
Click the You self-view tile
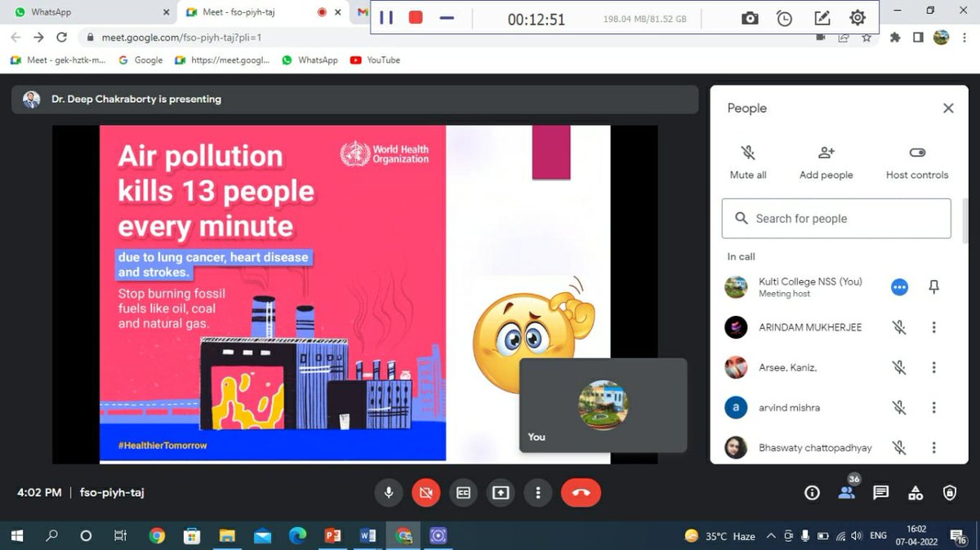click(603, 405)
